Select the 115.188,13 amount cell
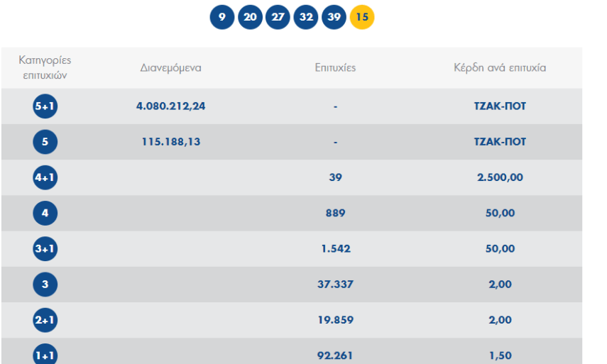 pyautogui.click(x=170, y=142)
